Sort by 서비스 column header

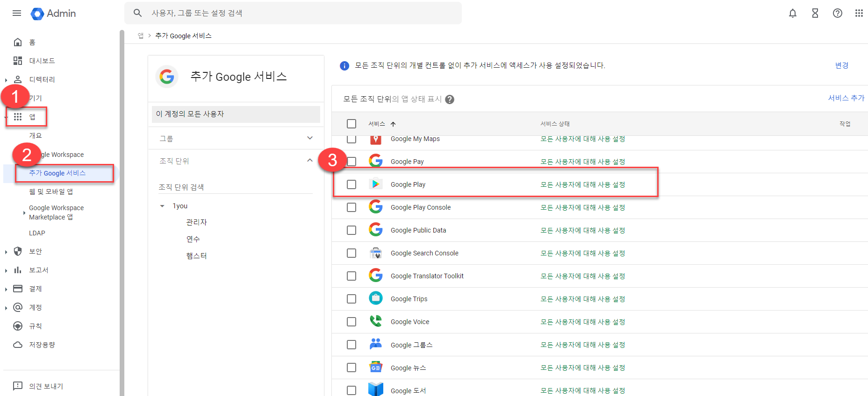click(377, 124)
